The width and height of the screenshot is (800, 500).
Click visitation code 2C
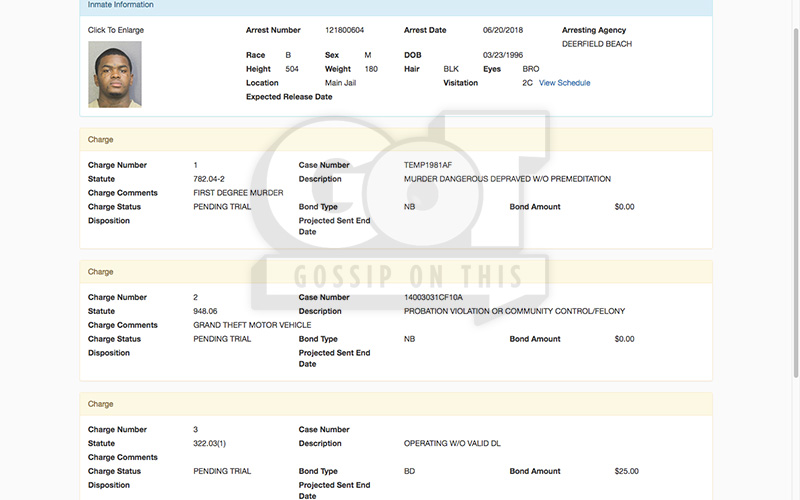pos(527,83)
